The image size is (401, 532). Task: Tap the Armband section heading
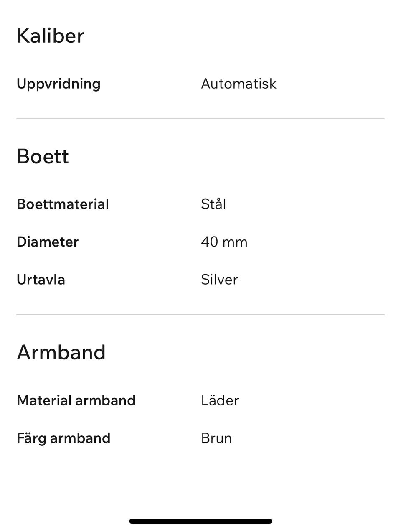[x=61, y=352]
